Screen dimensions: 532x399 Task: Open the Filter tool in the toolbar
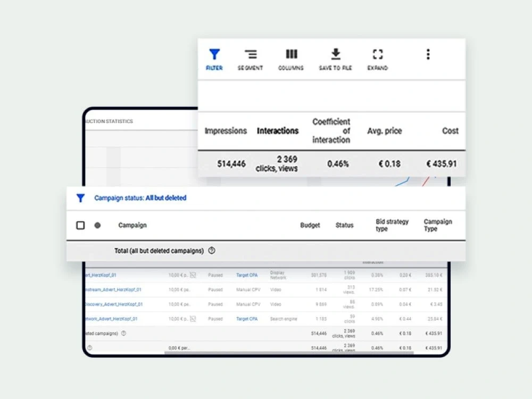[214, 59]
